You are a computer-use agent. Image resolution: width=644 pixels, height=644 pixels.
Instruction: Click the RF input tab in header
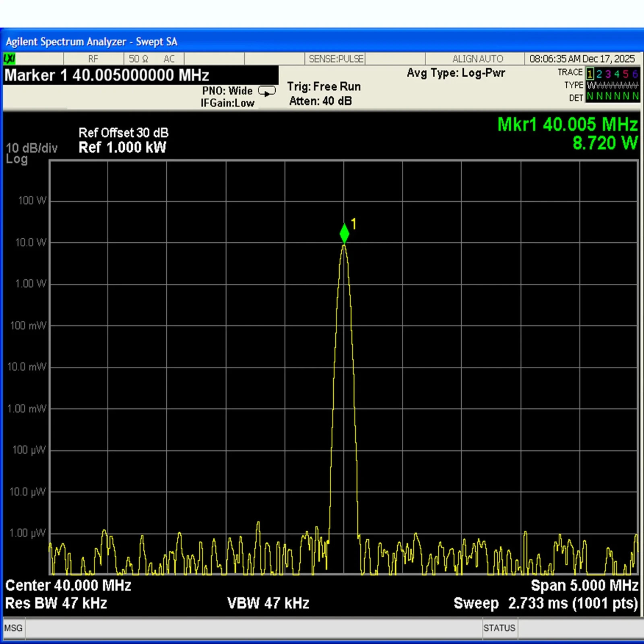point(93,59)
